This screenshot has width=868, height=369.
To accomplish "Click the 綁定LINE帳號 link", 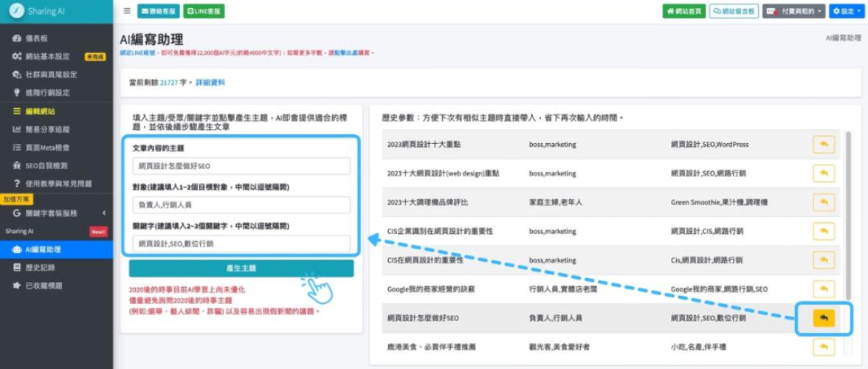I will coord(139,52).
